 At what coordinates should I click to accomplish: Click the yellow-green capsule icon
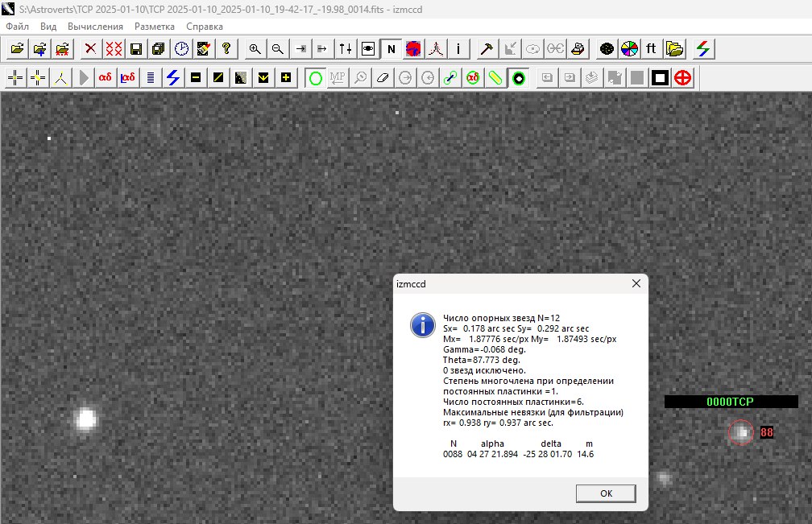tap(495, 78)
